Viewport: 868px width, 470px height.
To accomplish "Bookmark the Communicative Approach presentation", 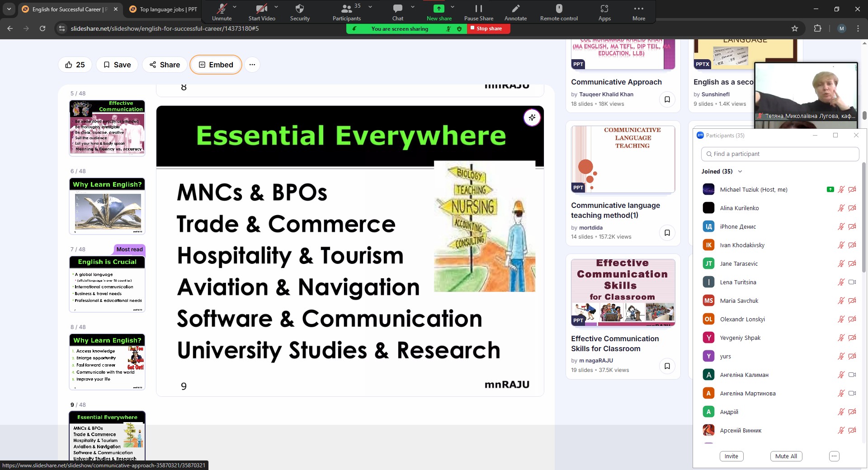I will point(667,99).
